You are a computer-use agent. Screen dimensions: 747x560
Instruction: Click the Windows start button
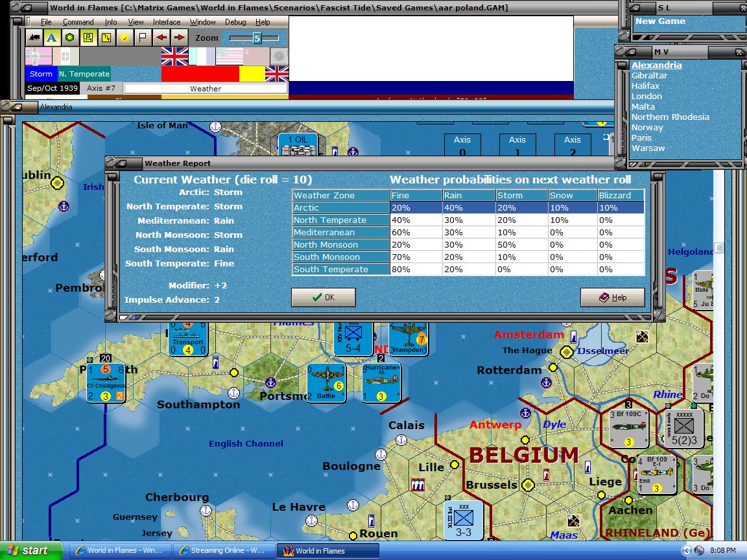[31, 550]
